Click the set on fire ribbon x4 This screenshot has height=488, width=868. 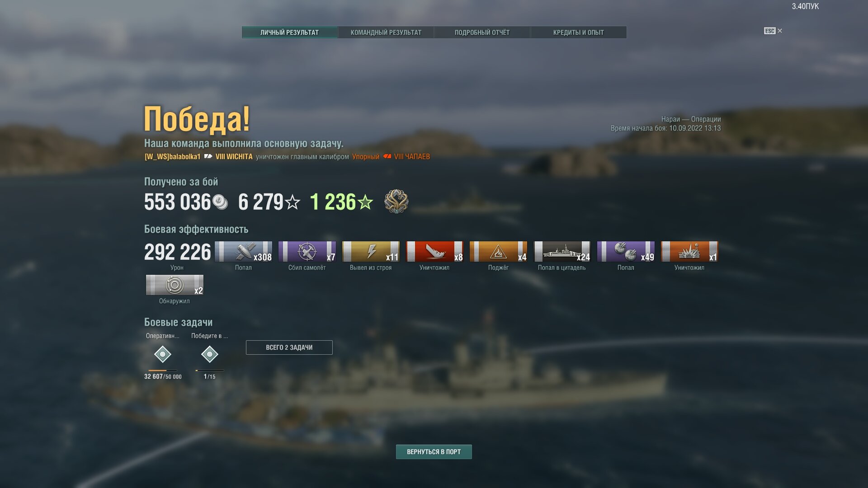(498, 252)
